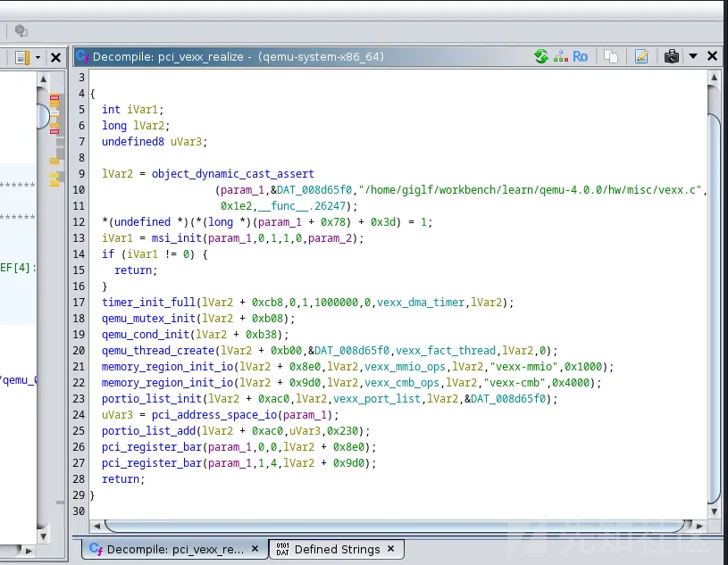Click object_dynamic_cast_assert on line 9

tap(232, 174)
